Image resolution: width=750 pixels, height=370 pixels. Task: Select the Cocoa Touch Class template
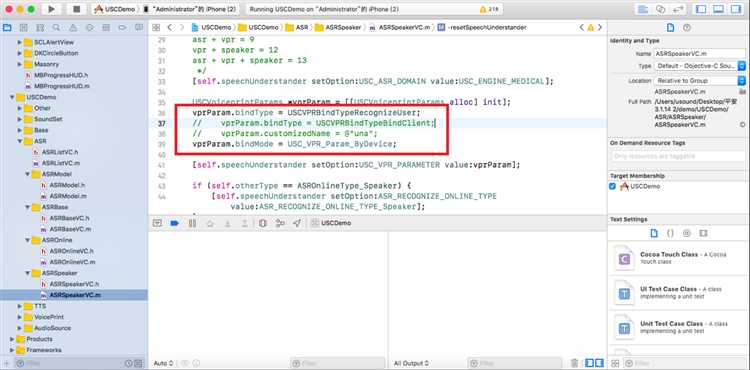pos(679,258)
